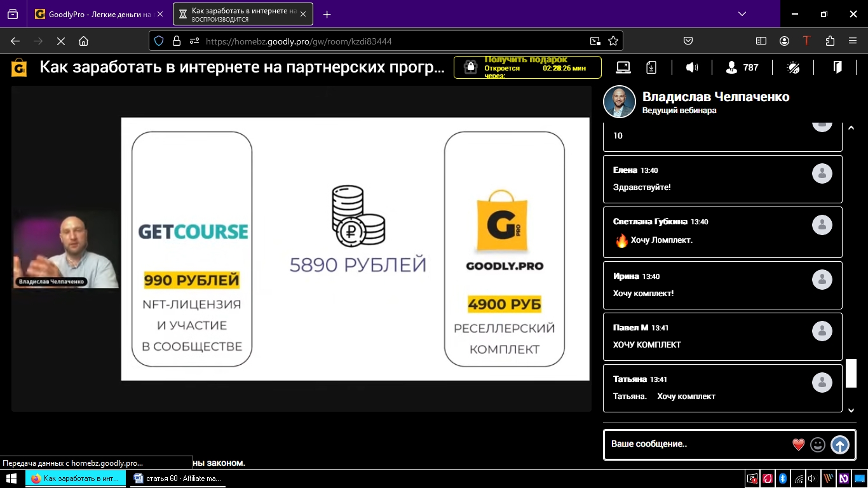Open Firefox application hamburger menu

[853, 41]
